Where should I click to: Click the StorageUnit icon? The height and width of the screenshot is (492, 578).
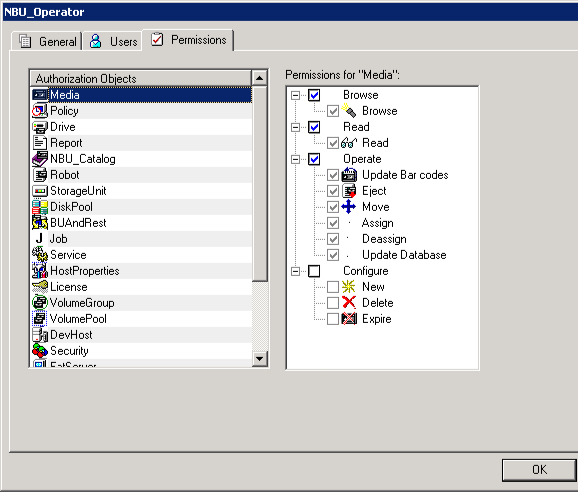pos(39,191)
